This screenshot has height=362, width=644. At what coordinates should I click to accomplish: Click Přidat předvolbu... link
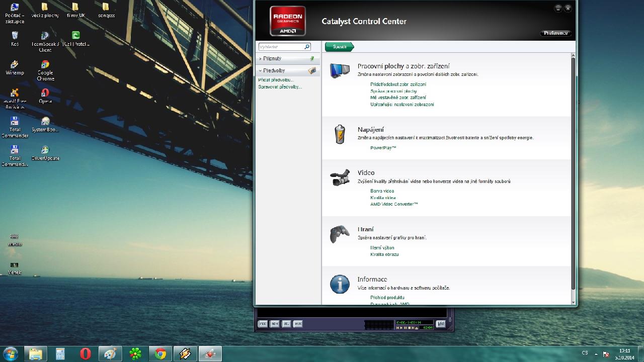coord(276,80)
